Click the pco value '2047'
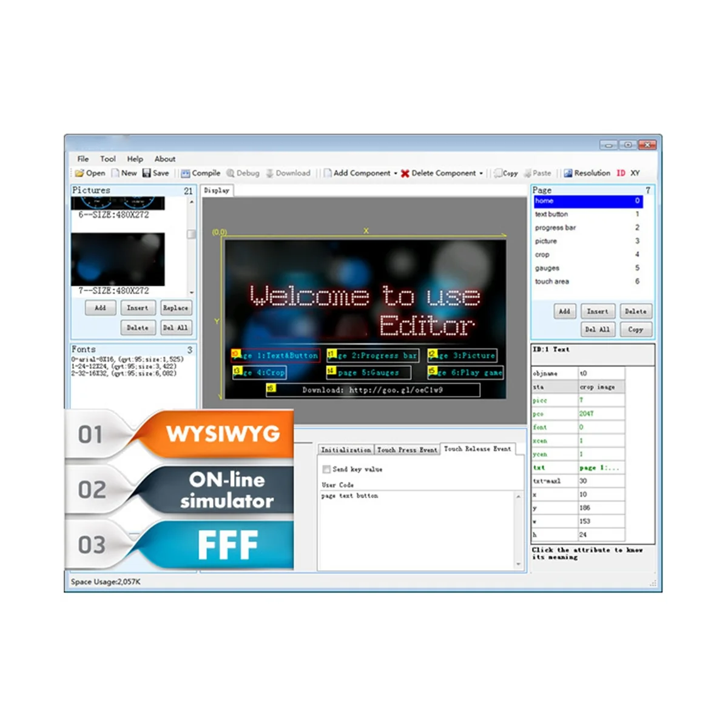728x728 pixels. pyautogui.click(x=601, y=414)
